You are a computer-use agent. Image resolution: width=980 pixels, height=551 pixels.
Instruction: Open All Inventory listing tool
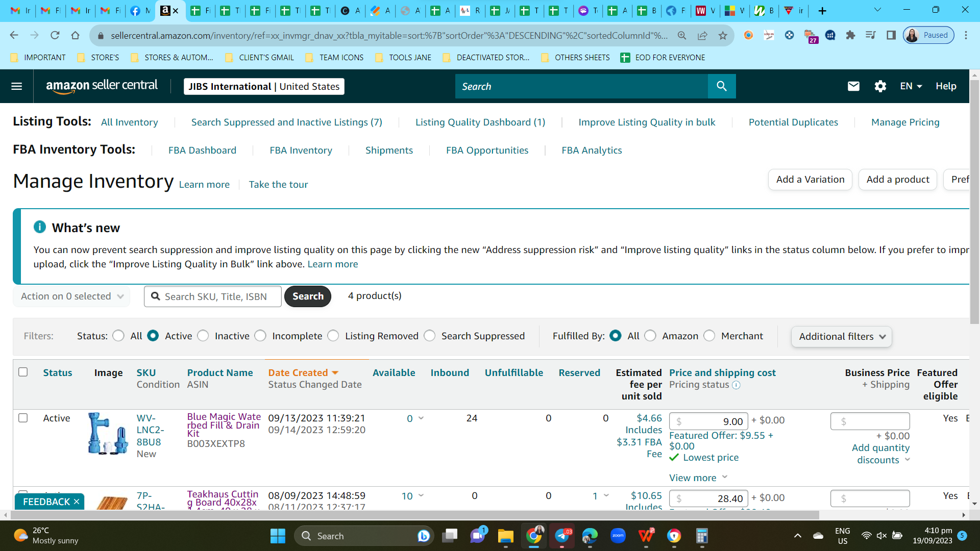pyautogui.click(x=129, y=122)
